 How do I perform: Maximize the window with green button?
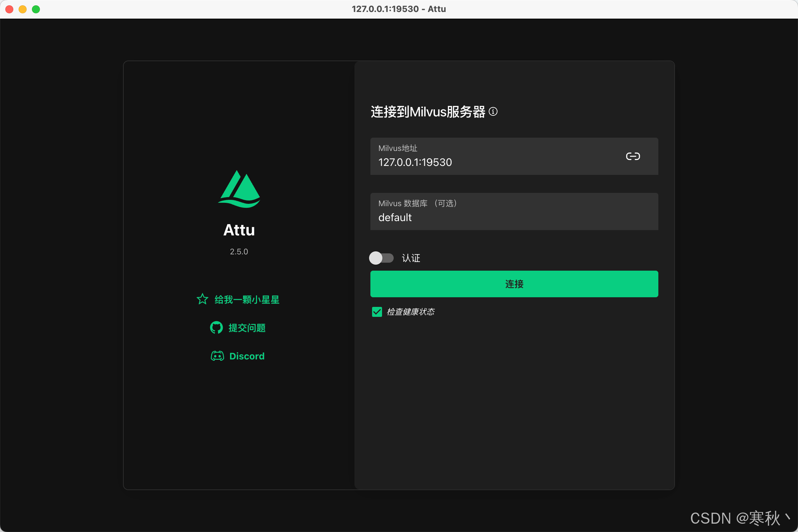click(36, 9)
